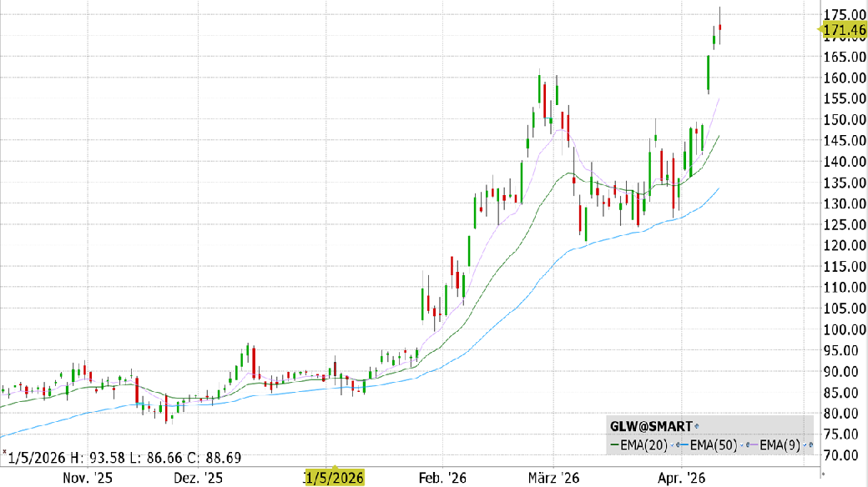Select the EMA(50) legend label
Viewport: 868px width, 487px height.
714,445
